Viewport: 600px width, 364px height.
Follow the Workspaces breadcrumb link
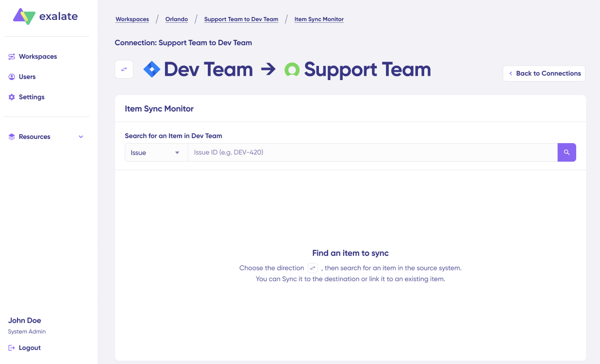(132, 19)
